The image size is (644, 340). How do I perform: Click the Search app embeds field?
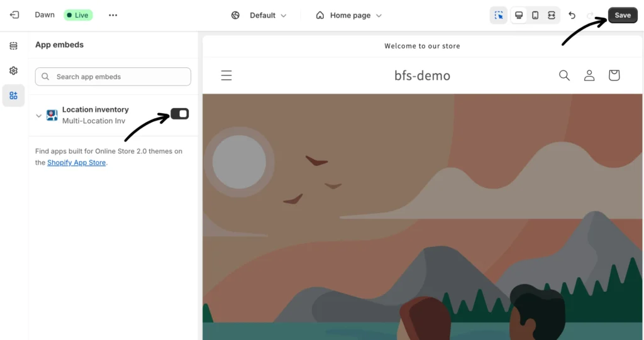click(113, 77)
